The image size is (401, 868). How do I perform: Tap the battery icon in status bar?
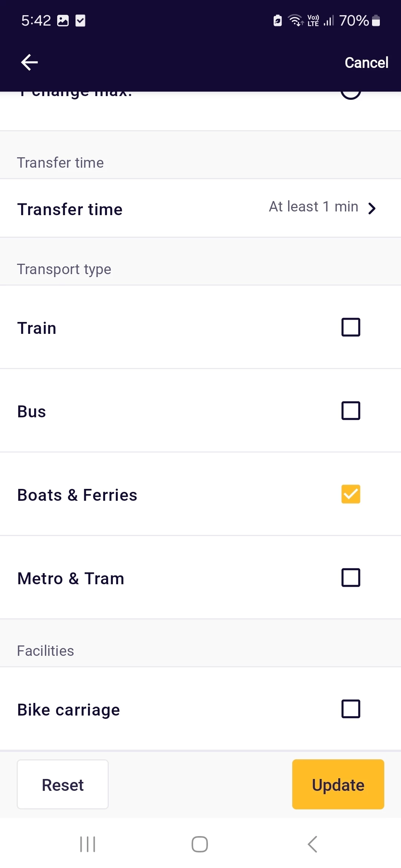point(376,21)
